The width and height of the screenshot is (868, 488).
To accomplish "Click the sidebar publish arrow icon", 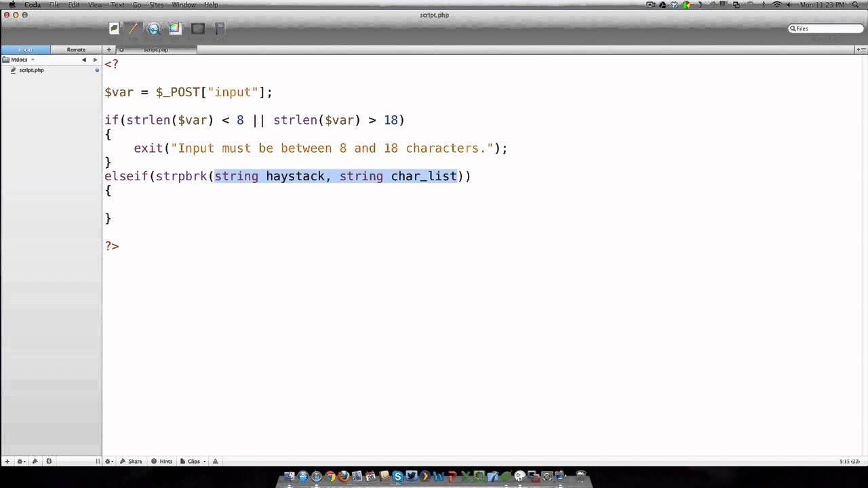I will click(x=35, y=462).
